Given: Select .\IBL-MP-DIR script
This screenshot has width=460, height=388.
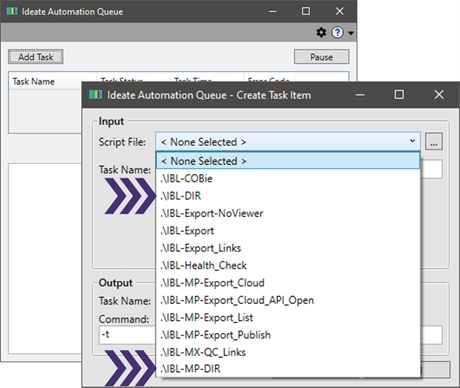Looking at the screenshot, I should coord(288,369).
